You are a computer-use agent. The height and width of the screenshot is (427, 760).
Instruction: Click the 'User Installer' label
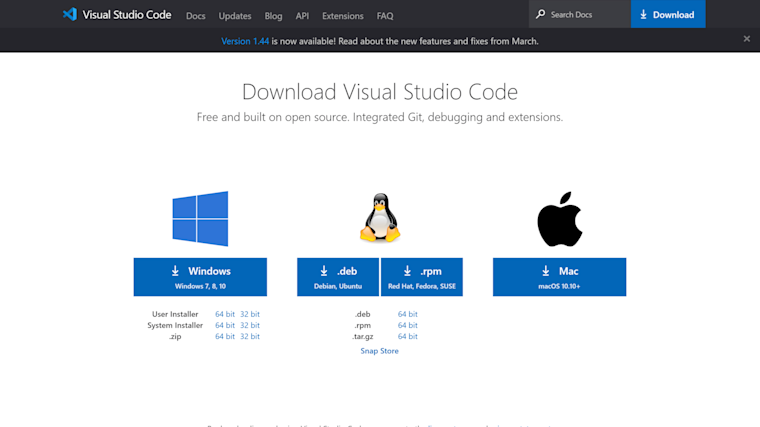tap(175, 314)
